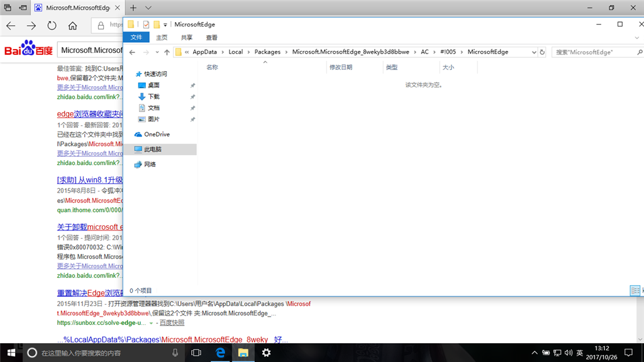Show hidden system tray icons
This screenshot has height=362, width=644.
[535, 353]
